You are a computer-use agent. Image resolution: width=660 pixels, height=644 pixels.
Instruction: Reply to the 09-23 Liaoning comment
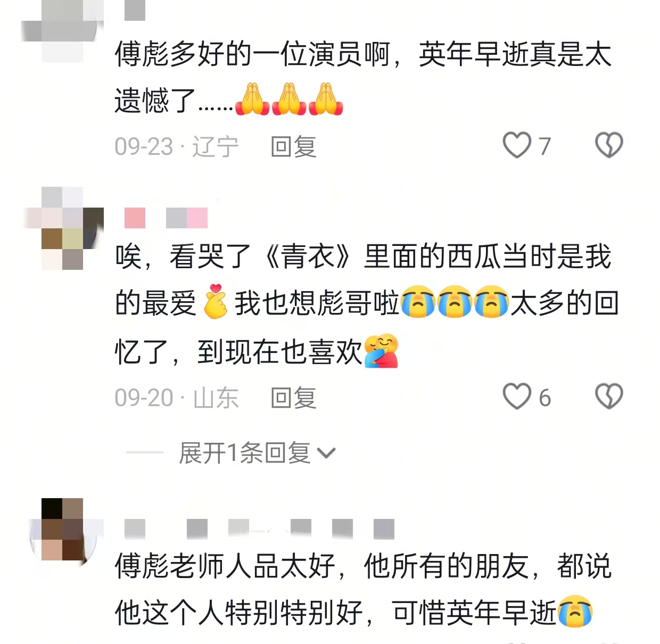click(293, 146)
